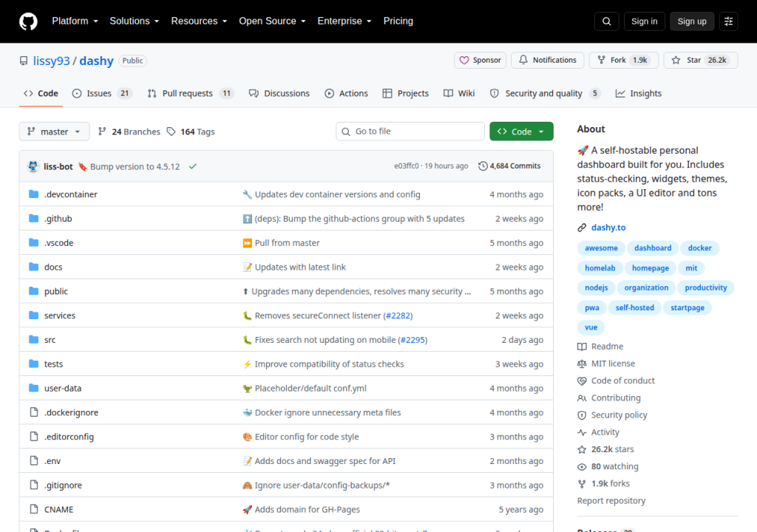757x532 pixels.
Task: Click the green check status icon on latest commit
Action: coord(193,166)
